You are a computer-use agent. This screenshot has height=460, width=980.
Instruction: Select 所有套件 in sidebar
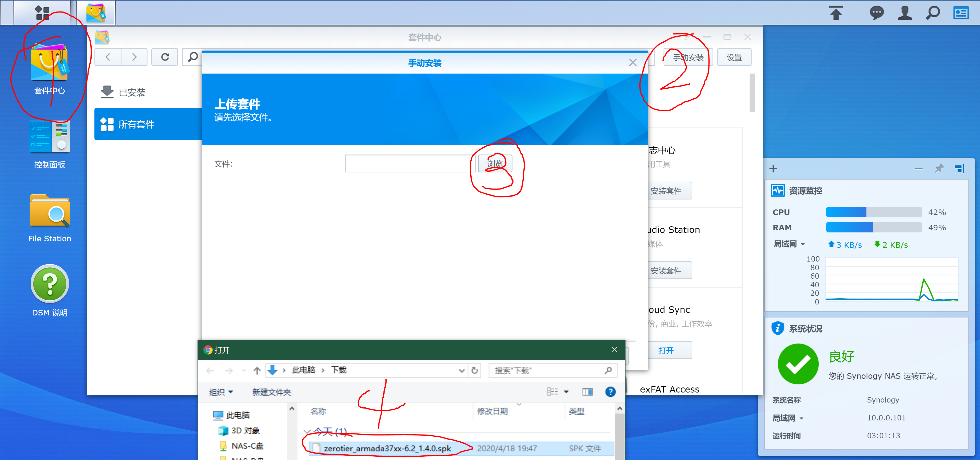[148, 124]
